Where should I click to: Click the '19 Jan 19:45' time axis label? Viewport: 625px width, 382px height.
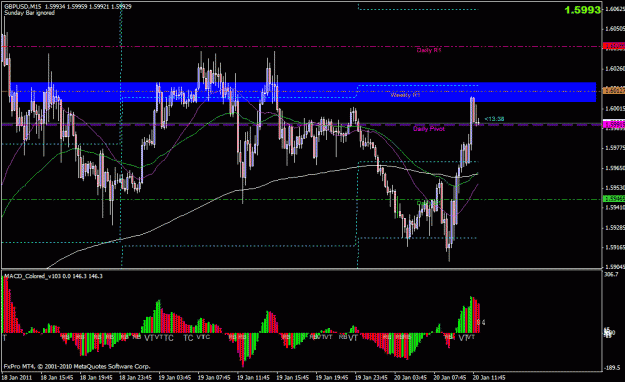332,377
